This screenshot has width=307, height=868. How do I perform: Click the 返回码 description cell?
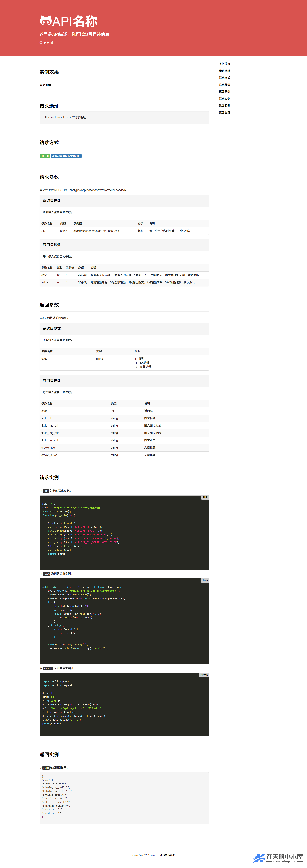(x=148, y=411)
